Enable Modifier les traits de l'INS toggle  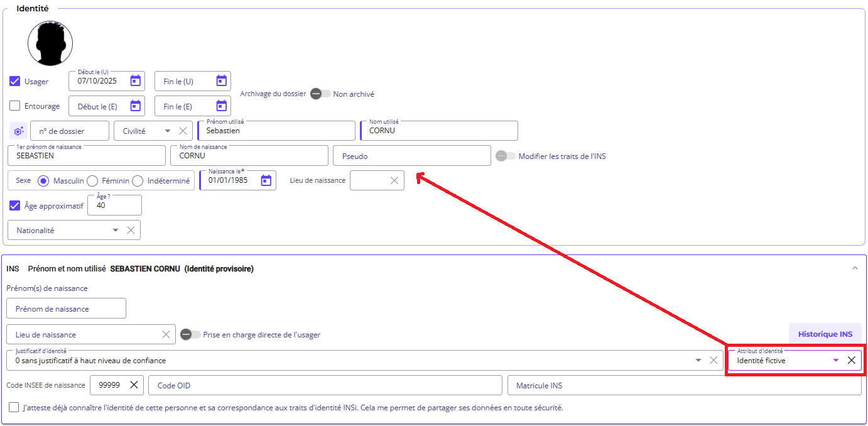505,156
